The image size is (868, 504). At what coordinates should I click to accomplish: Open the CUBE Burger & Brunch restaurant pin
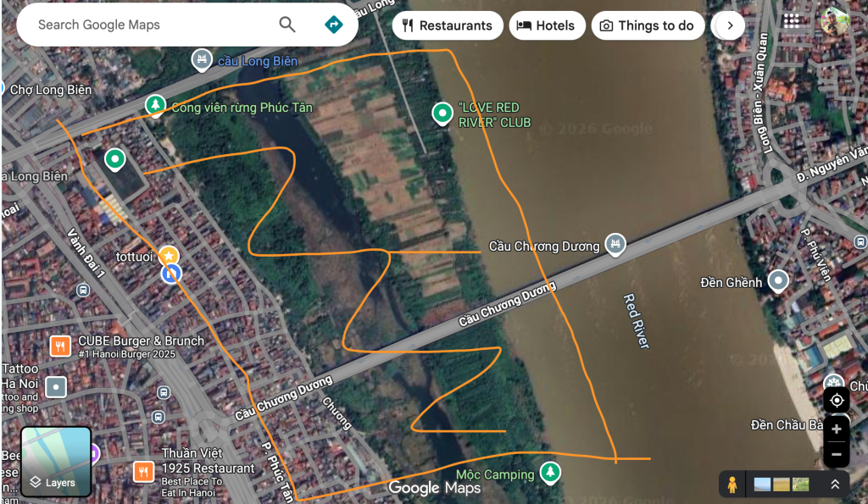coord(60,346)
